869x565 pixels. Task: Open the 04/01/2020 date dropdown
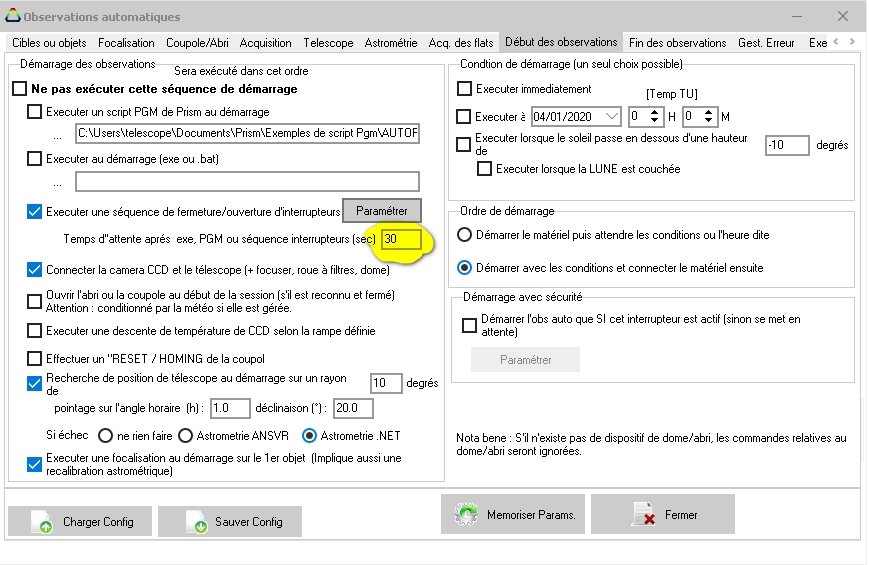click(612, 117)
